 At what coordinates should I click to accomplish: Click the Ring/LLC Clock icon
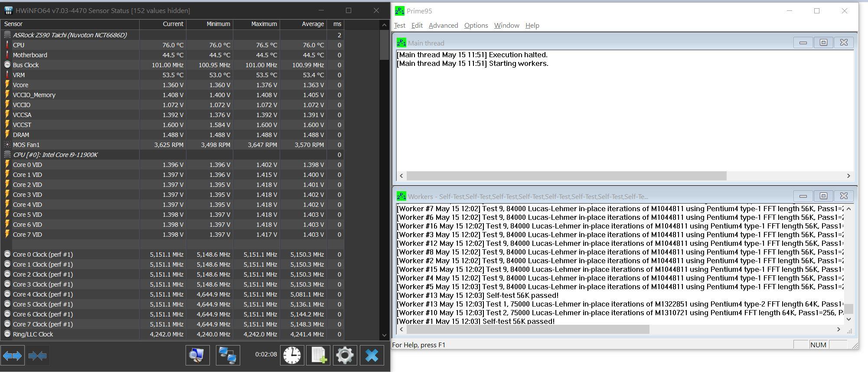tap(7, 334)
